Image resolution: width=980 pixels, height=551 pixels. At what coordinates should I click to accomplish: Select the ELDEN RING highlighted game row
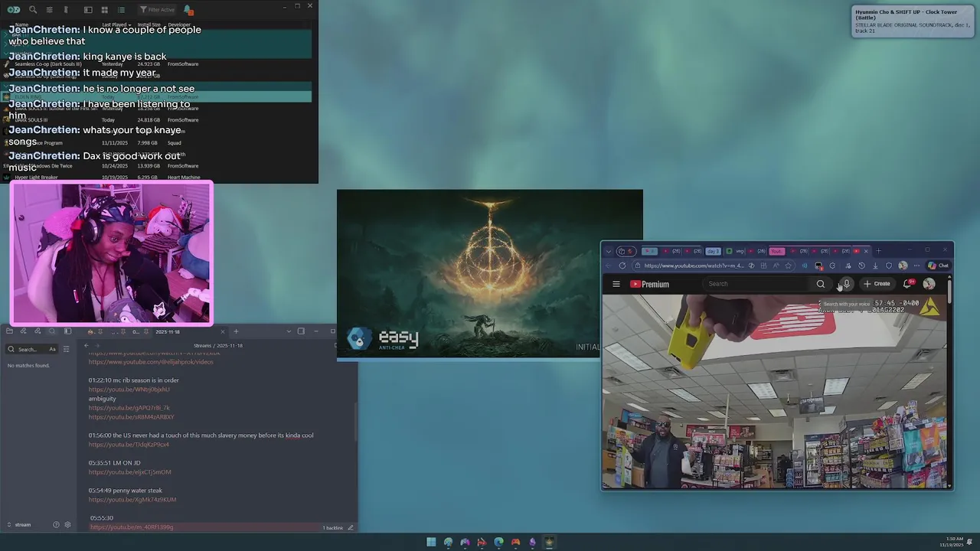click(x=157, y=96)
